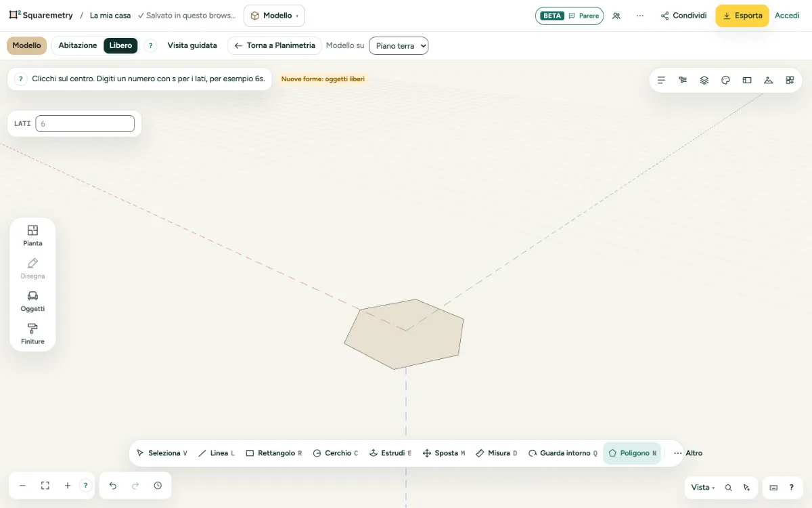Choose the Misura measure tool

coord(497,453)
